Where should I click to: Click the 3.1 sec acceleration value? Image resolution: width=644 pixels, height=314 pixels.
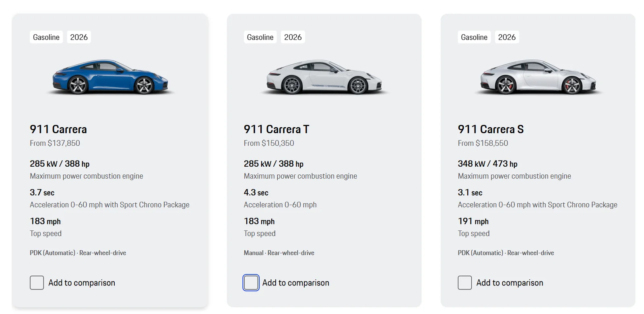[x=470, y=192]
